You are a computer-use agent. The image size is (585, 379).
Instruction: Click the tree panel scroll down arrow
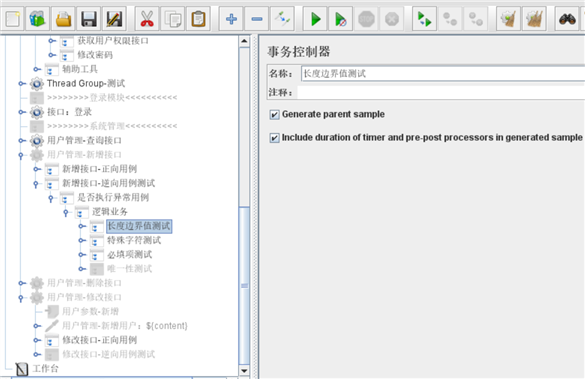244,370
